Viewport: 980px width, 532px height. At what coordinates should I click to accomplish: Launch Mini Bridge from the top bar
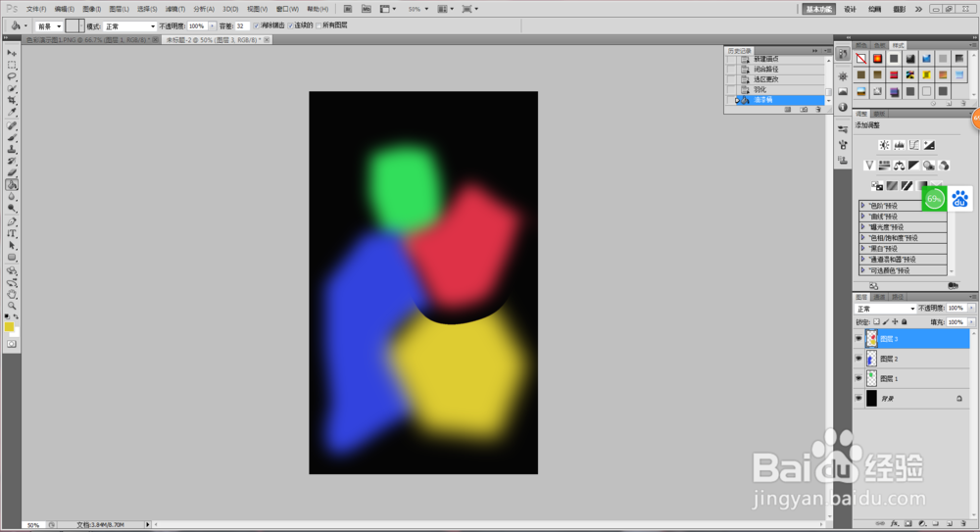point(367,9)
